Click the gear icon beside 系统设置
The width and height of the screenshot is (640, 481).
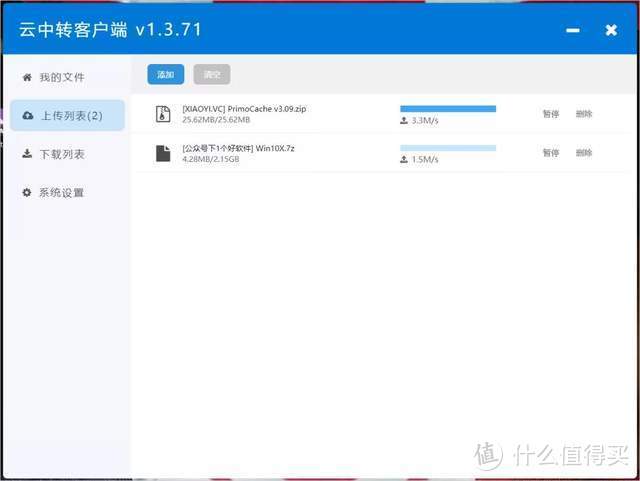(27, 192)
